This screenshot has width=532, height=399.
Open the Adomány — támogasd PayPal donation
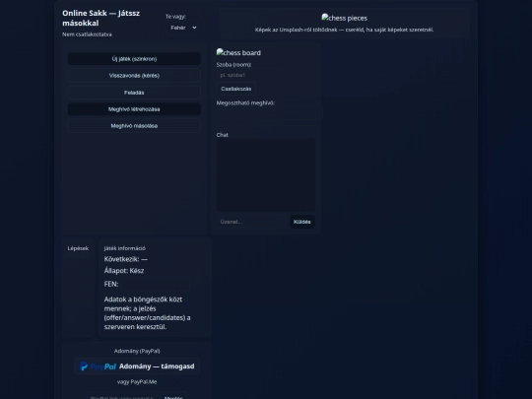(137, 366)
